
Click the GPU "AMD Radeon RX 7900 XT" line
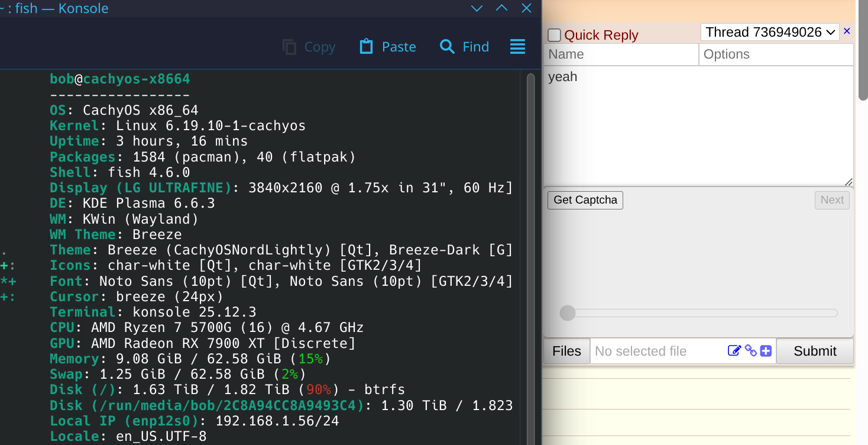[x=203, y=343]
